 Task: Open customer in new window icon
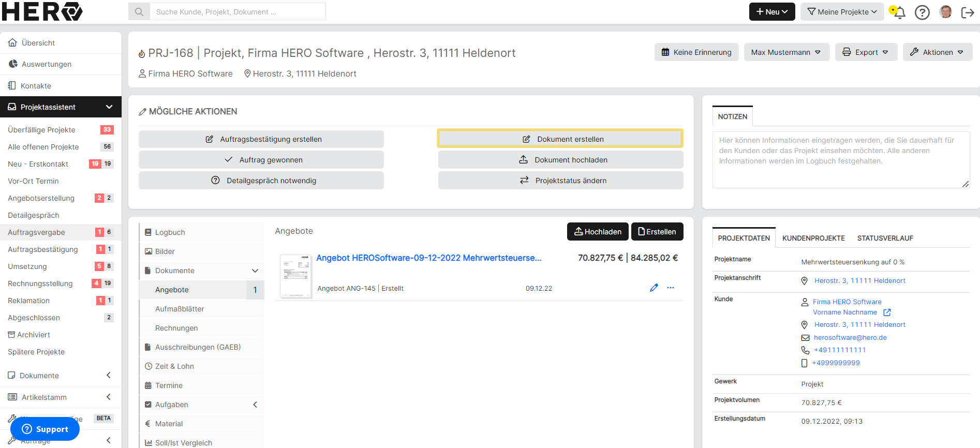pyautogui.click(x=887, y=312)
